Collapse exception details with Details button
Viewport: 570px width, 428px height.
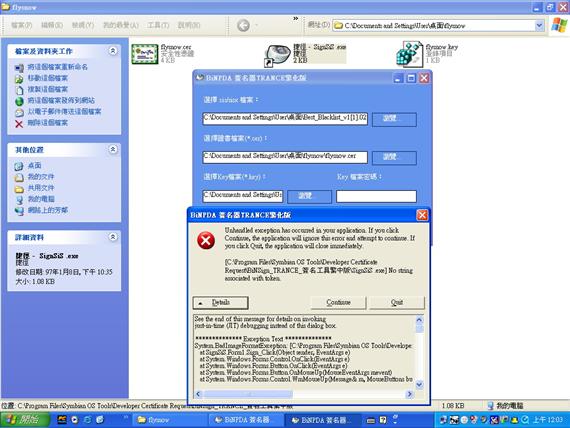(x=221, y=303)
